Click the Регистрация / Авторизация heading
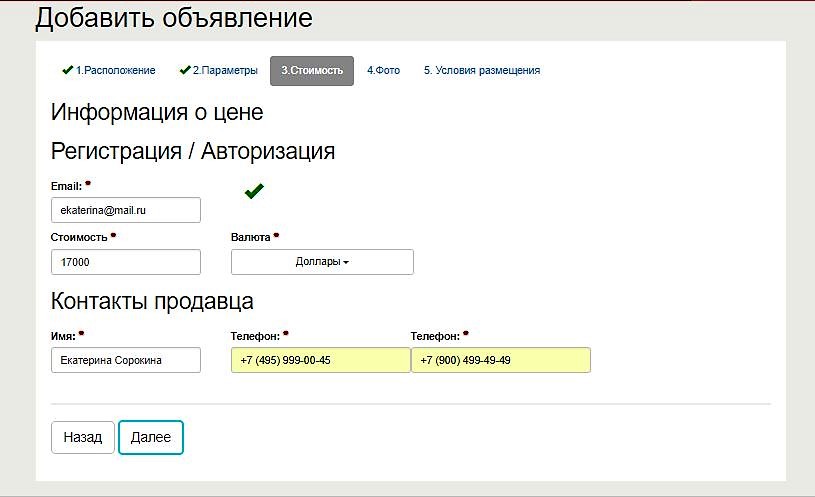The image size is (815, 497). pyautogui.click(x=193, y=151)
